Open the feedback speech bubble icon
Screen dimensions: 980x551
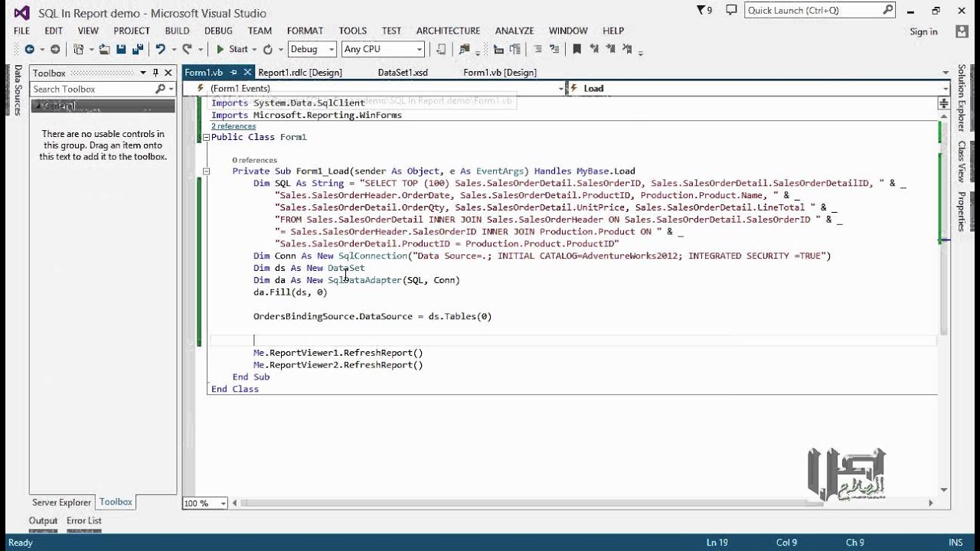(x=731, y=10)
